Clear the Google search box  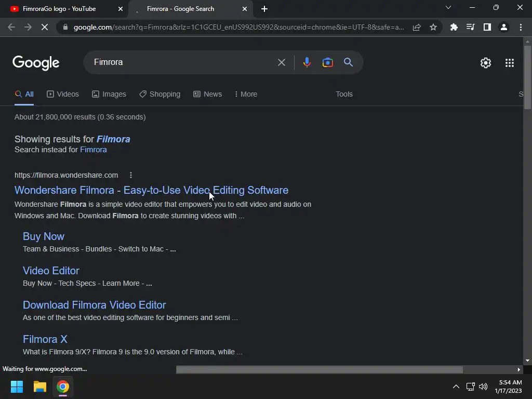[x=281, y=62]
